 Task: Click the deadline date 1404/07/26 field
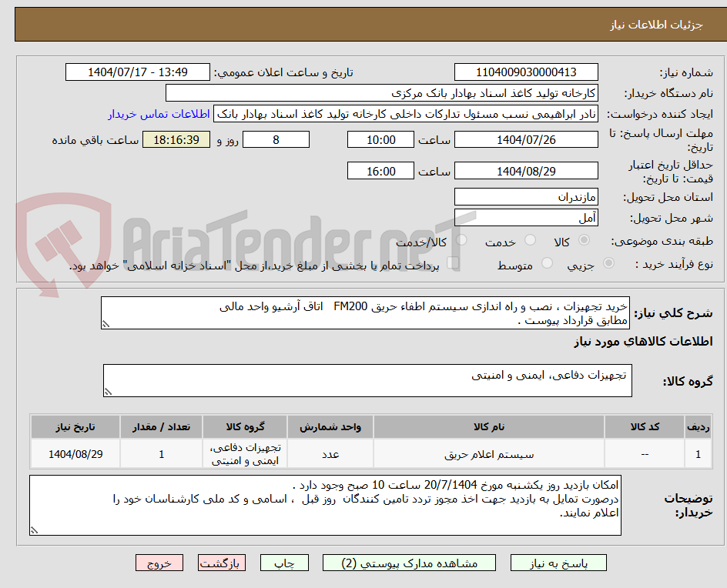coord(526,139)
